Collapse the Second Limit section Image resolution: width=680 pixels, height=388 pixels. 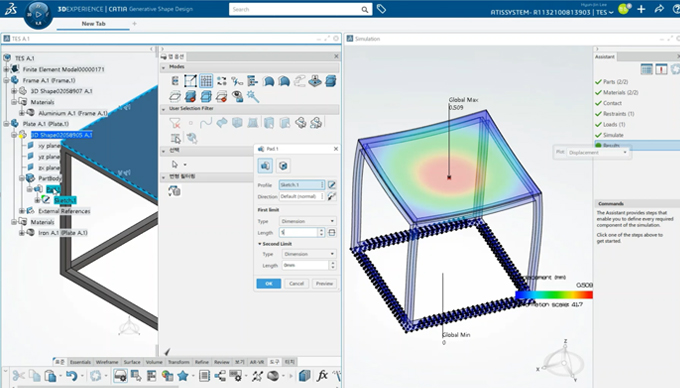[260, 244]
